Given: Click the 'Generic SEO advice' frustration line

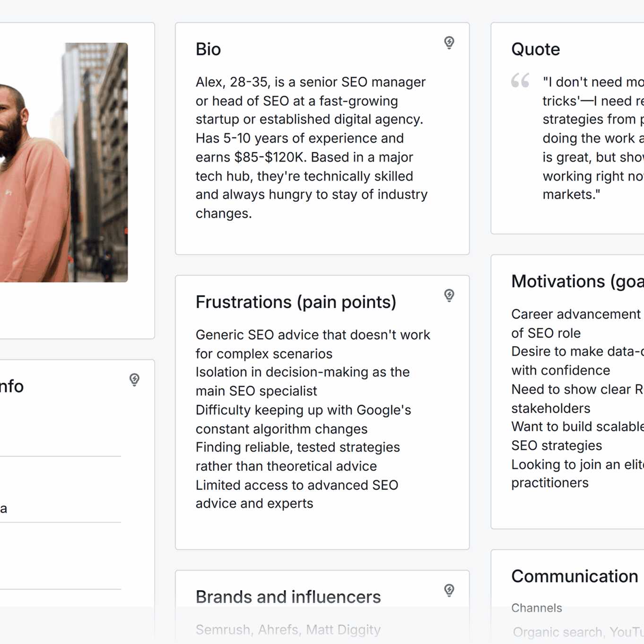Looking at the screenshot, I should 313,335.
